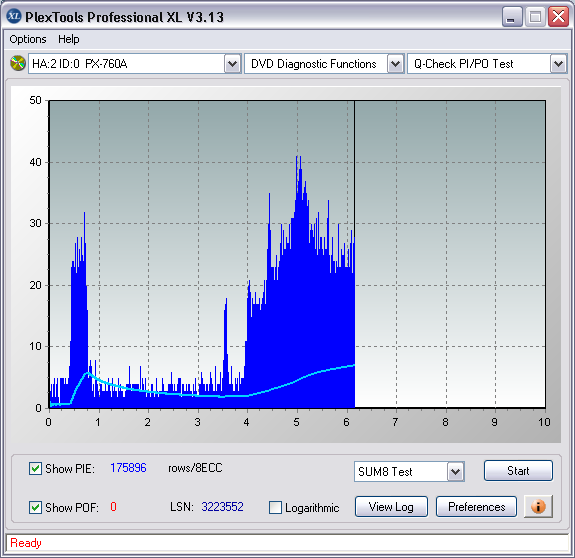Expand the Q-Check PI/PO Test dropdown
This screenshot has height=558, width=575.
(558, 64)
